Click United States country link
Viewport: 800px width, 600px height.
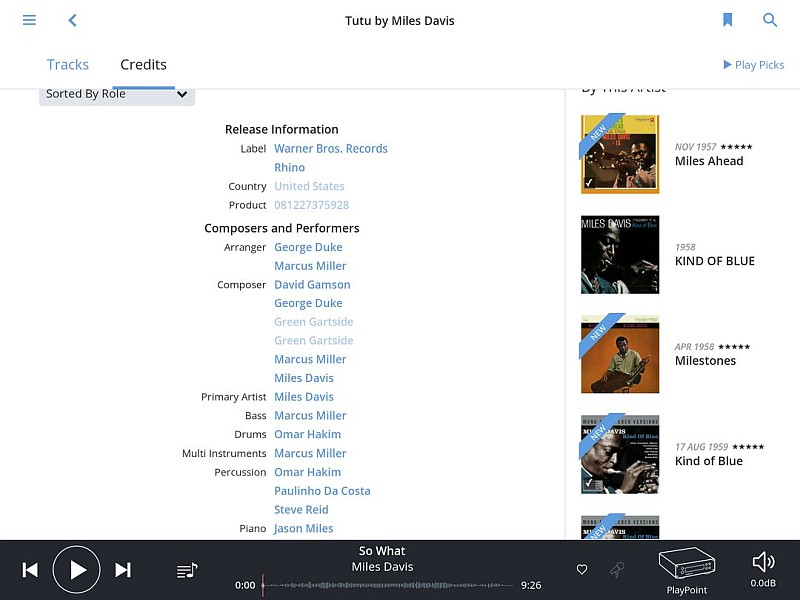tap(309, 186)
